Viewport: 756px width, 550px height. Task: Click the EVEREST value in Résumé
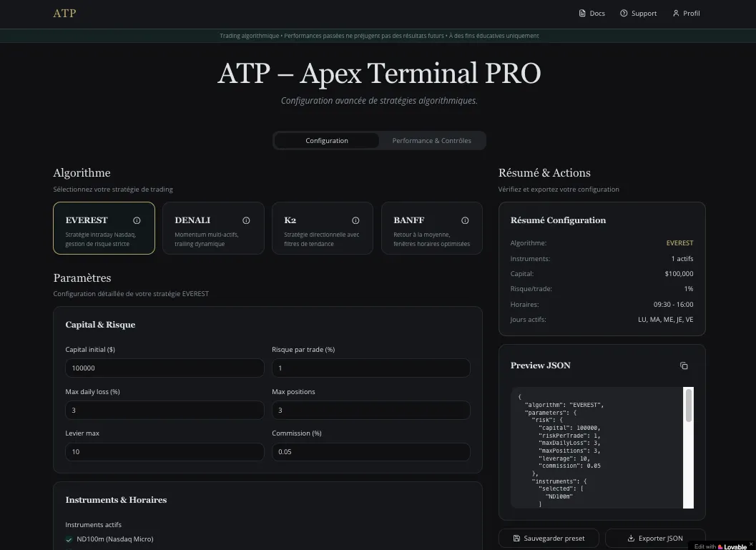[x=679, y=243]
